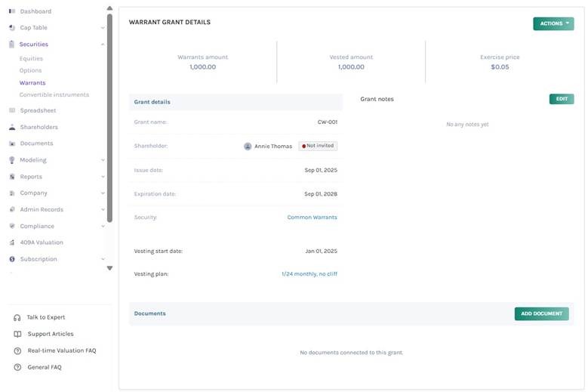Go to Equities under Securities
The height and width of the screenshot is (392, 588).
click(32, 58)
